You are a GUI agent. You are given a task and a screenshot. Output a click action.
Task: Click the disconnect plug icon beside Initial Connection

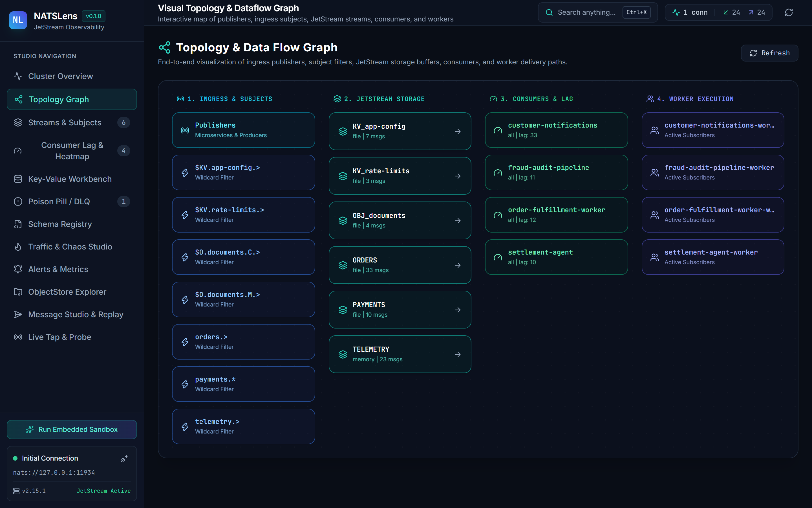(124, 459)
